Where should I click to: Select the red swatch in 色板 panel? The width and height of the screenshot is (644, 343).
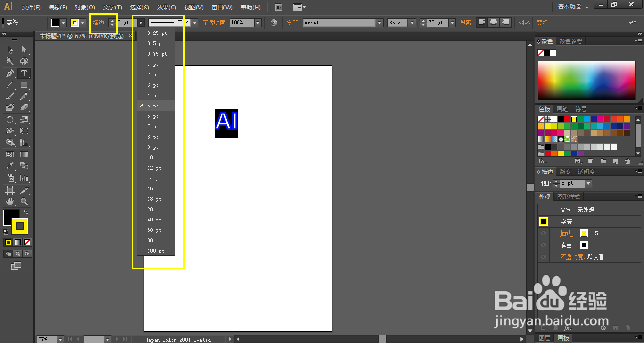tap(567, 120)
